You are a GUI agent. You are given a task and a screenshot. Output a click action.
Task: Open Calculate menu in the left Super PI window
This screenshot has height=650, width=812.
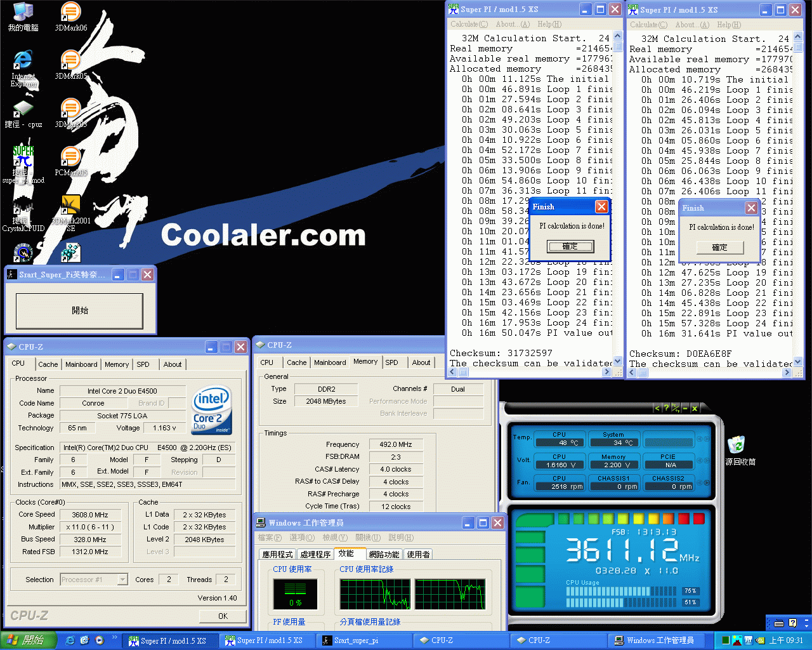coord(469,24)
